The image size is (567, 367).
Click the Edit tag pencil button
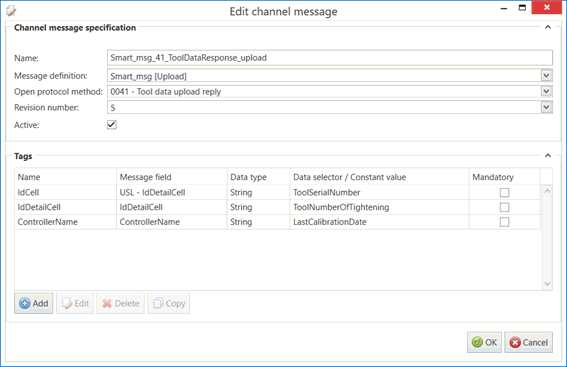tap(75, 303)
